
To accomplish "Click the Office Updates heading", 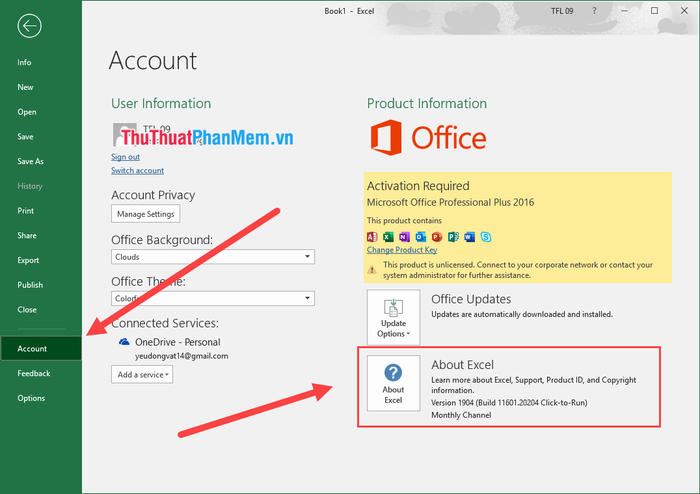I will click(x=471, y=299).
